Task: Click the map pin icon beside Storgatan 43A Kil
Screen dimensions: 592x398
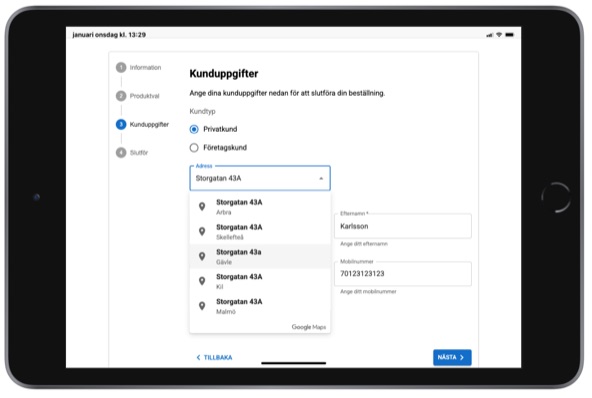Action: tap(202, 281)
